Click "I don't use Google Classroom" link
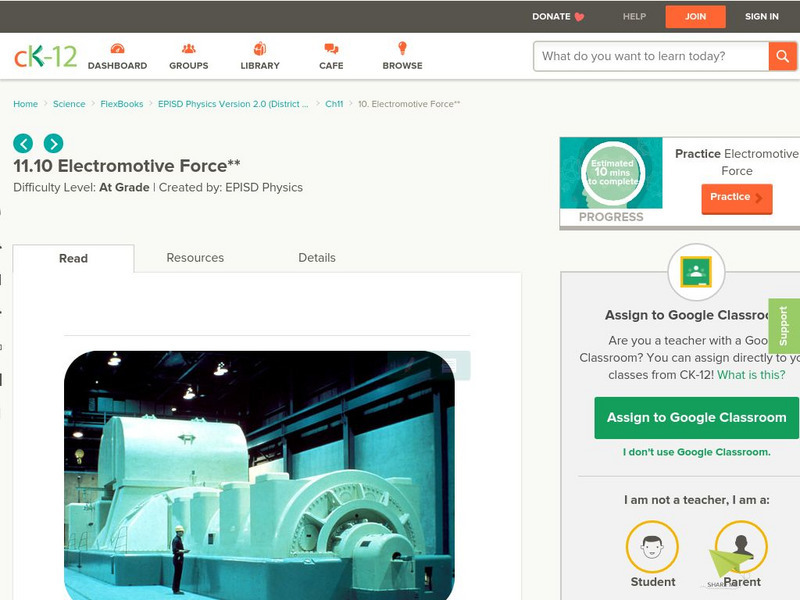800x600 pixels. [x=696, y=452]
